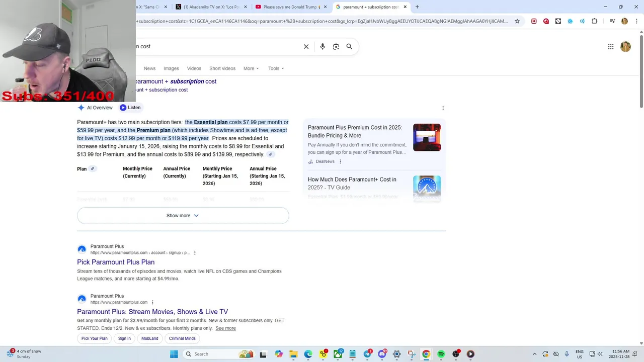Open the Chrome profile avatar in toolbar
The height and width of the screenshot is (362, 644).
point(624,21)
